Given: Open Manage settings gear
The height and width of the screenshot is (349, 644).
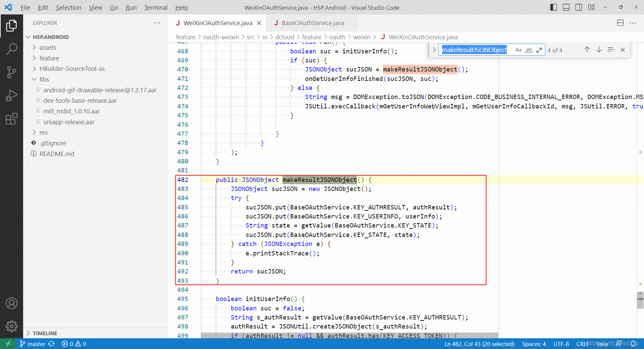Looking at the screenshot, I should click(11, 326).
